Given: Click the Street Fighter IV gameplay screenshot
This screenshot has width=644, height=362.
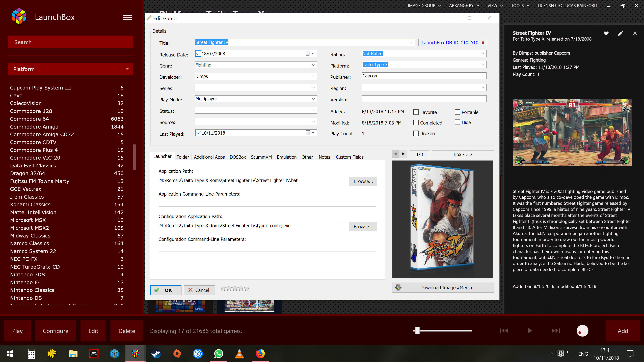Looking at the screenshot, I should (x=572, y=132).
